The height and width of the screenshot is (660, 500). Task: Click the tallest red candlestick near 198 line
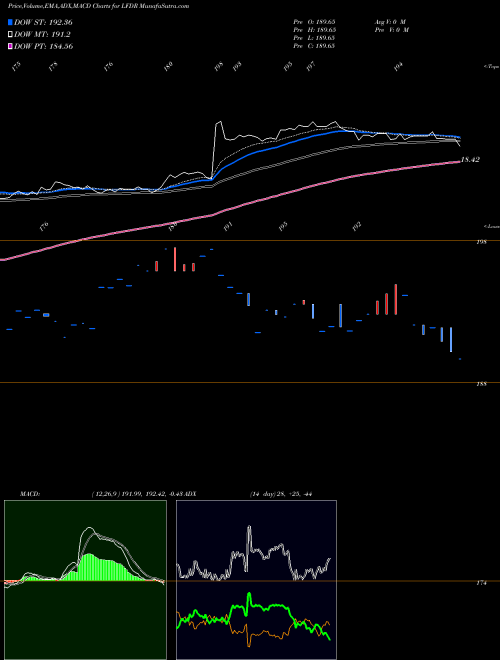[175, 259]
